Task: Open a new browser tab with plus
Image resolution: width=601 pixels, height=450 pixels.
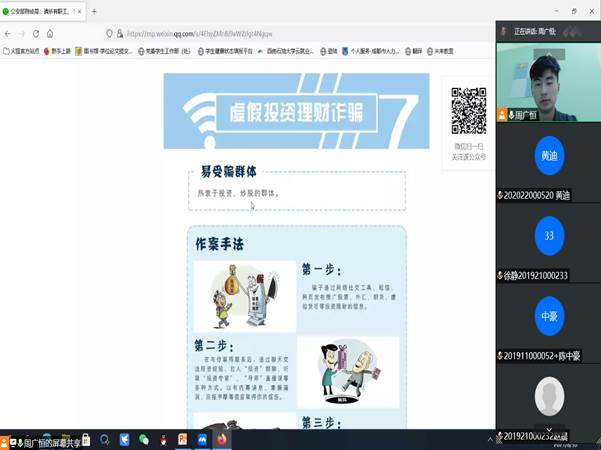Action: pyautogui.click(x=94, y=12)
